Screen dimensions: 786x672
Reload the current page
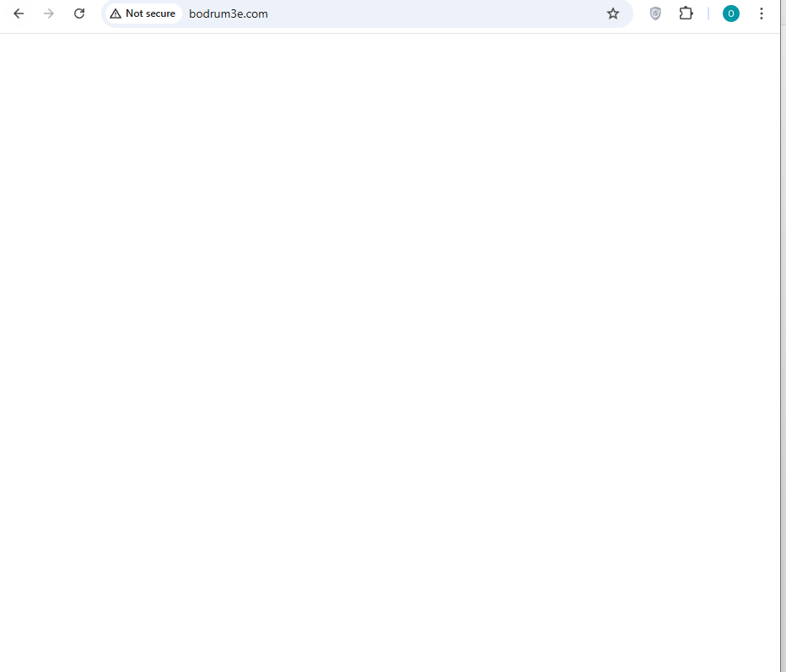[79, 13]
